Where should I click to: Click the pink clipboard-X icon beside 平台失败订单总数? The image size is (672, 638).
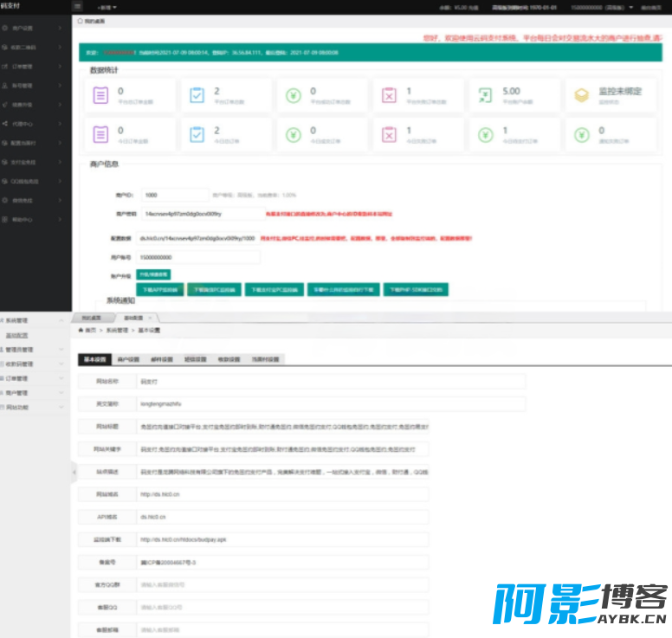coord(389,95)
